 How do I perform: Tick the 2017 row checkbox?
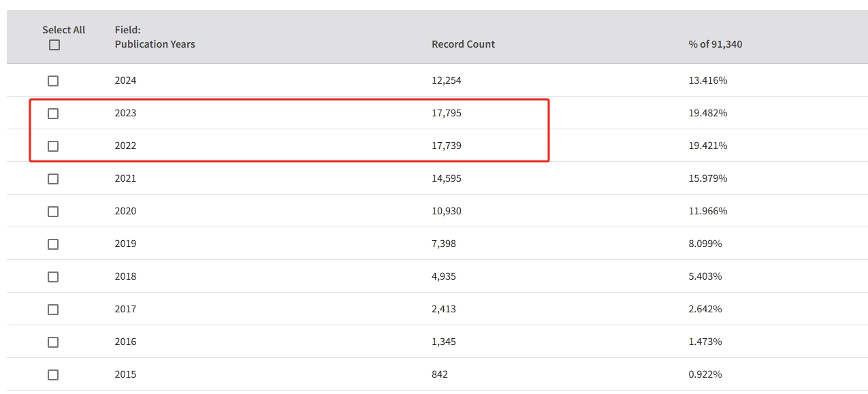[x=53, y=310]
